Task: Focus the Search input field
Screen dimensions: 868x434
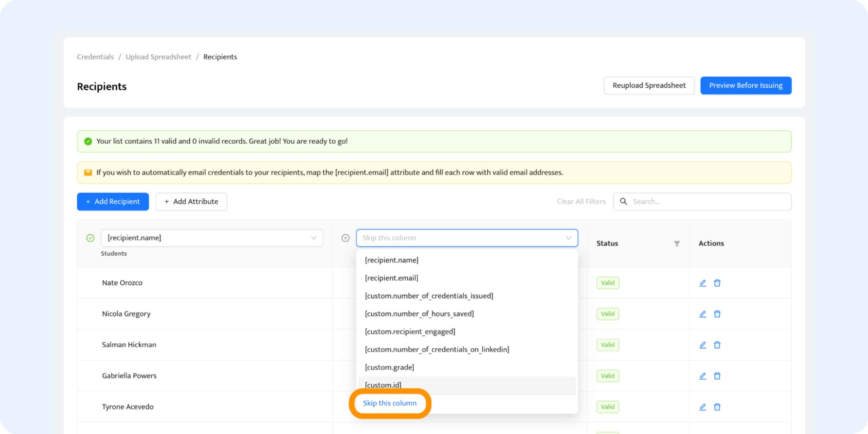Action: pyautogui.click(x=708, y=202)
